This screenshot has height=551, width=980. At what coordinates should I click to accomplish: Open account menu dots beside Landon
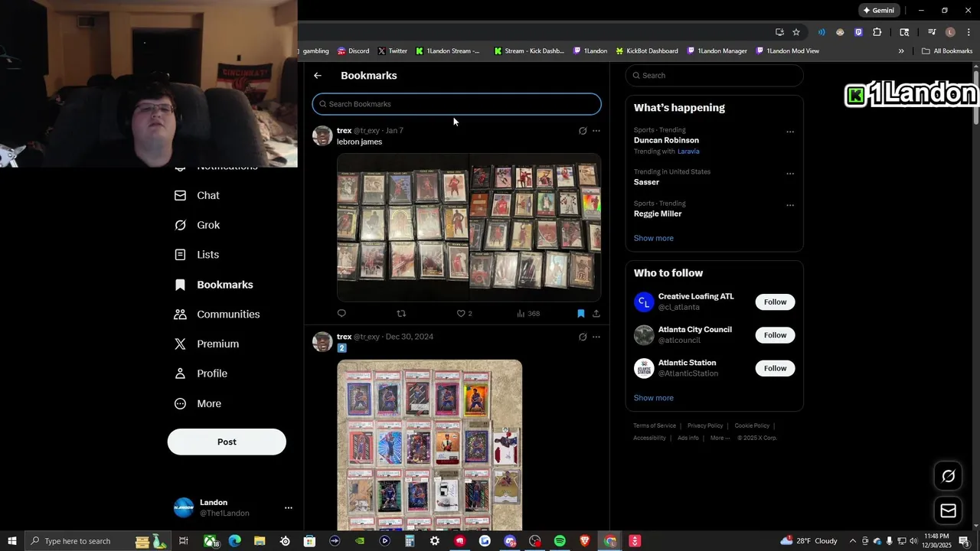coord(289,508)
